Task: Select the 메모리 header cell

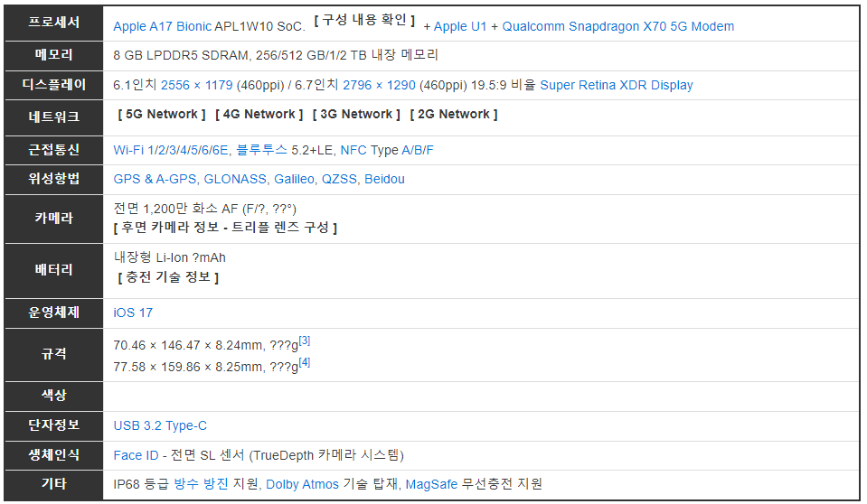Action: [53, 56]
